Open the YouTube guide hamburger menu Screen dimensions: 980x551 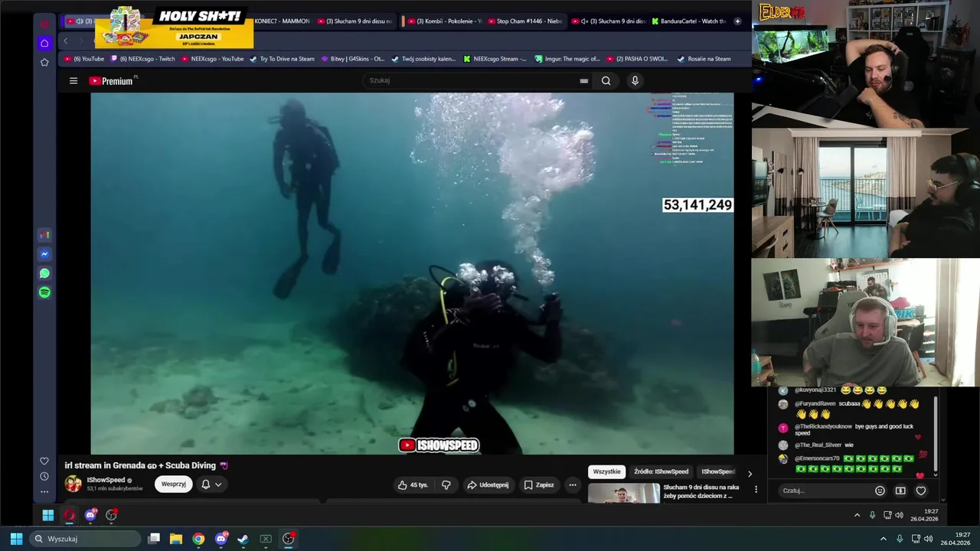(73, 80)
